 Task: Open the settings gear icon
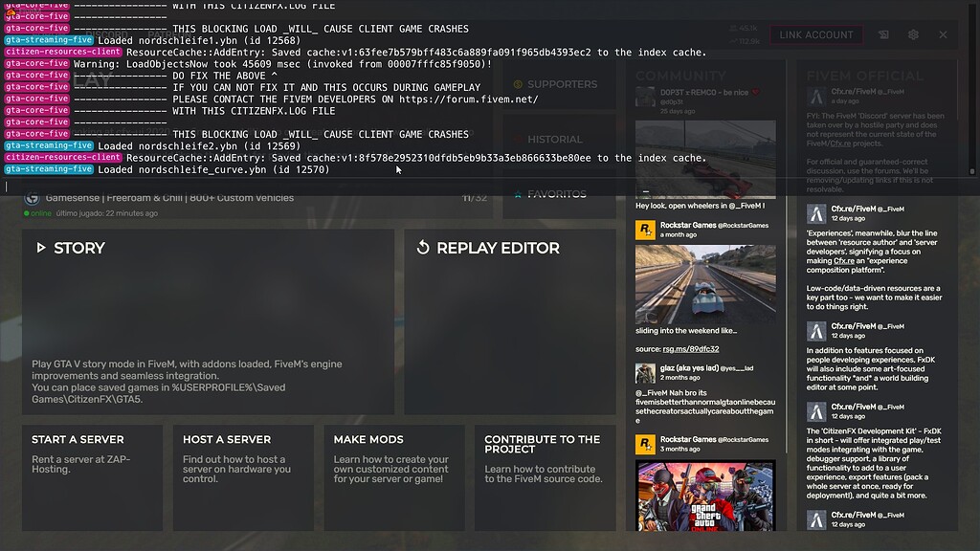[913, 35]
